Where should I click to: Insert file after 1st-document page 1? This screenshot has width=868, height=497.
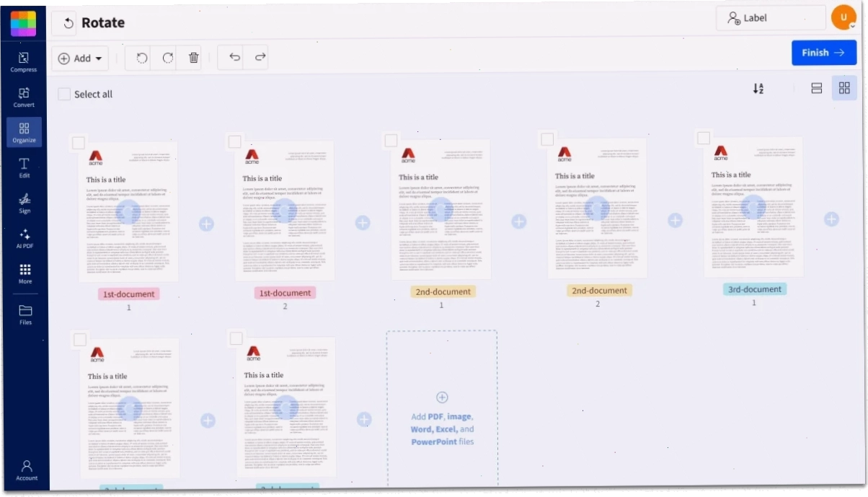coord(206,224)
